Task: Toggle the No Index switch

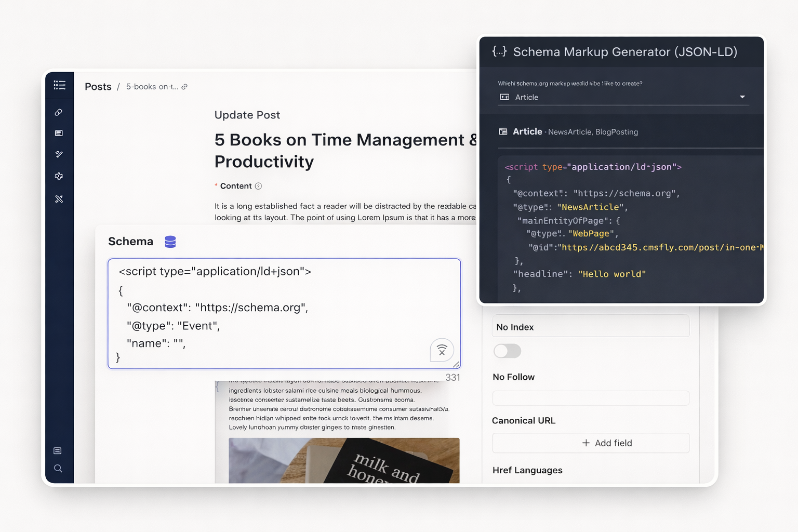Action: (507, 351)
